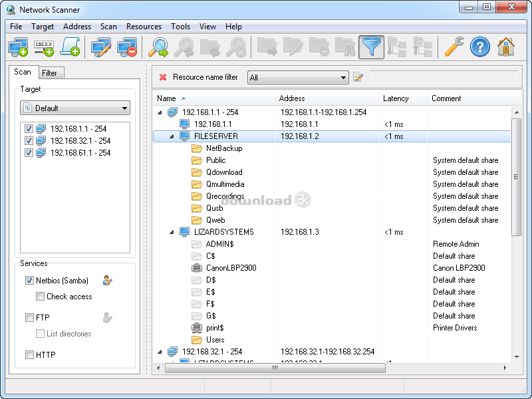Uncheck 192.168.1.1 - 254 target checkbox
The image size is (532, 399).
coord(29,129)
